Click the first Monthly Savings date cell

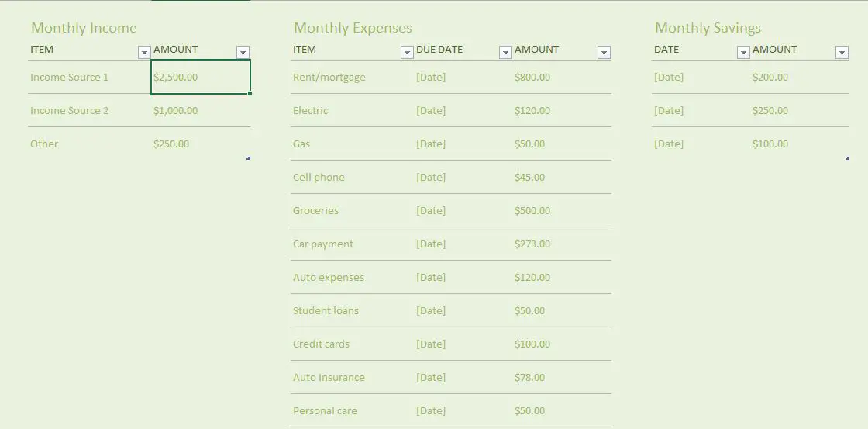tap(701, 77)
